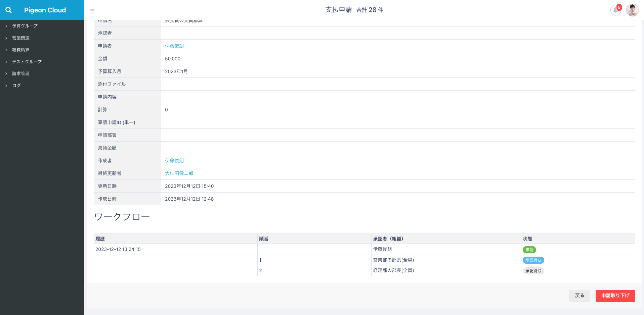Click the gray 承認待ち status badge
This screenshot has height=315, width=644.
click(533, 271)
